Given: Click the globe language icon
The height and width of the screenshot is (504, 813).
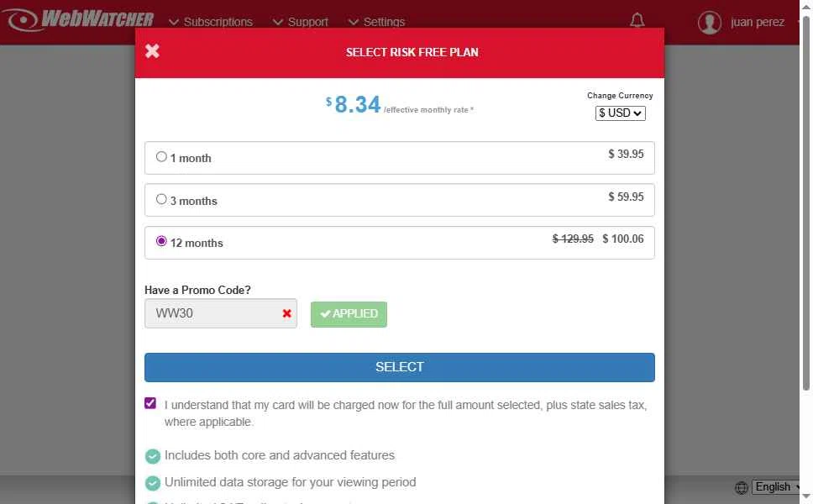Looking at the screenshot, I should [x=742, y=487].
